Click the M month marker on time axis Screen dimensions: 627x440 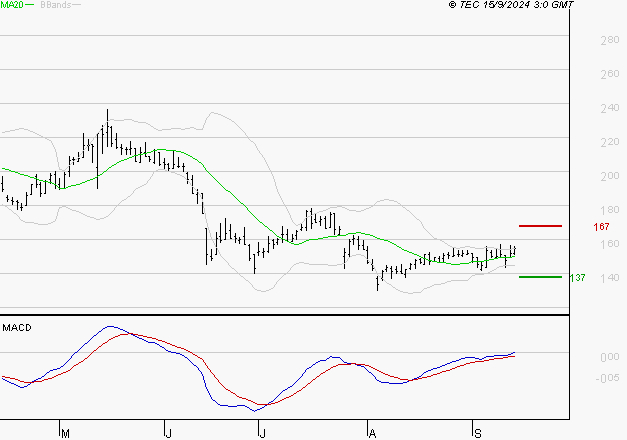click(x=66, y=433)
